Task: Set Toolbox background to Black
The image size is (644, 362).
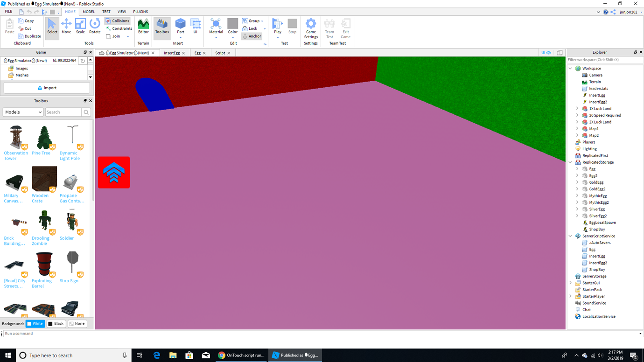Action: coord(56,323)
